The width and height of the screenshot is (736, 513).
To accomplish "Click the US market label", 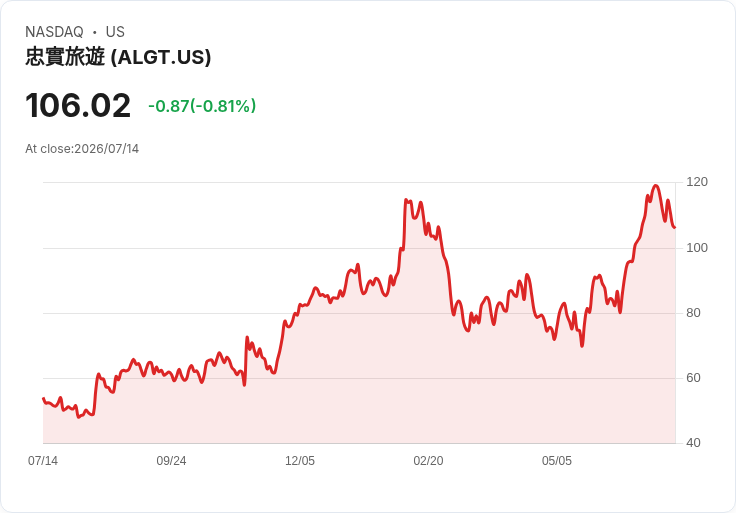I will (x=115, y=32).
